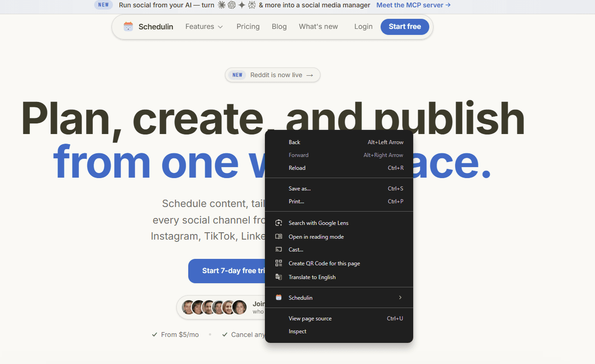Select Save as... in the context menu
595x364 pixels.
click(x=339, y=189)
